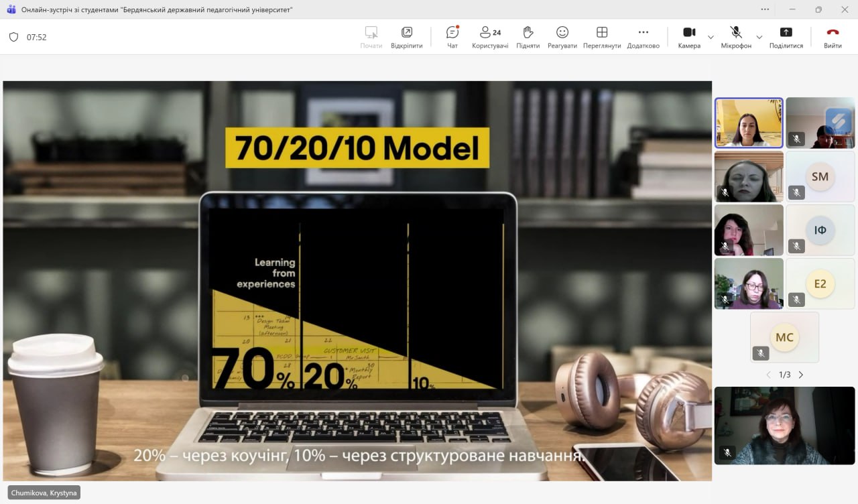858x504 pixels.
Task: Click the Chumikova, Krystyna presenter label
Action: (x=44, y=493)
